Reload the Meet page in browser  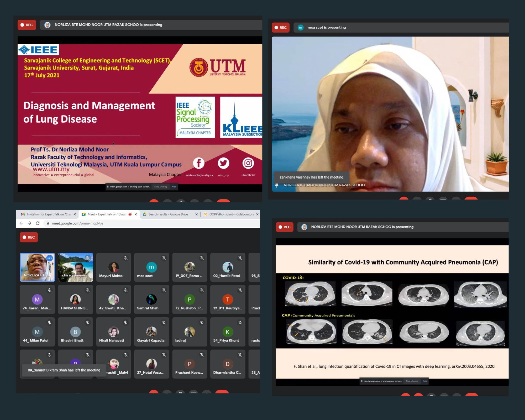[38, 223]
